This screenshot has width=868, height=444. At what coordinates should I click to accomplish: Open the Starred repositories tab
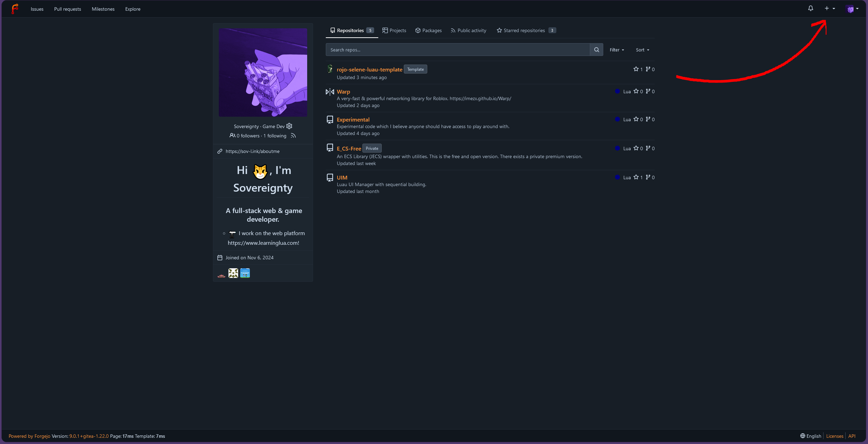[x=526, y=30]
